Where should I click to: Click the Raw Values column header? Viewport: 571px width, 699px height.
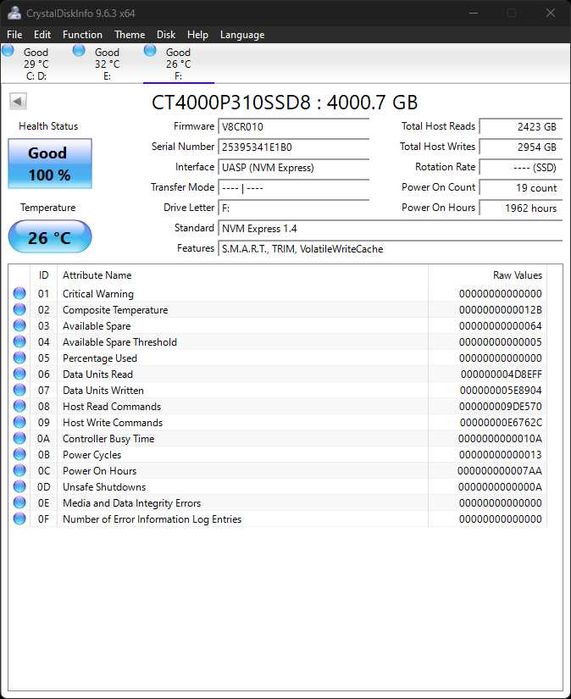click(x=488, y=275)
